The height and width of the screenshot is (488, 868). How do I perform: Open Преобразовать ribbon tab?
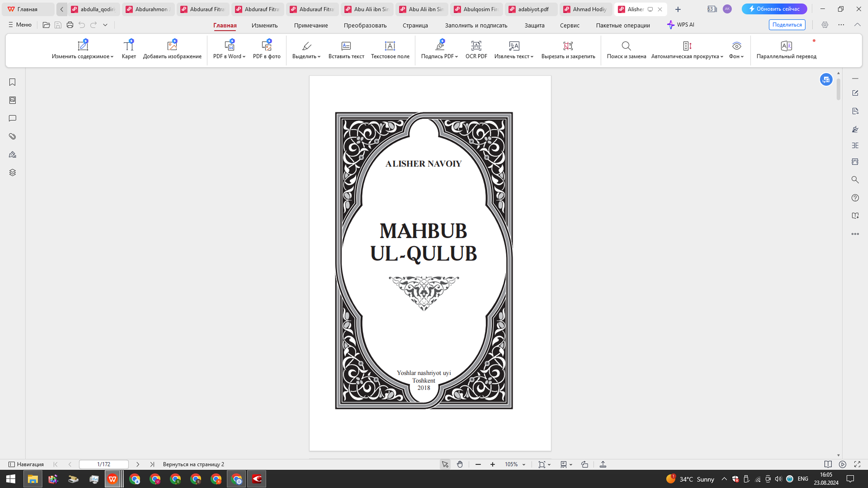pos(365,25)
